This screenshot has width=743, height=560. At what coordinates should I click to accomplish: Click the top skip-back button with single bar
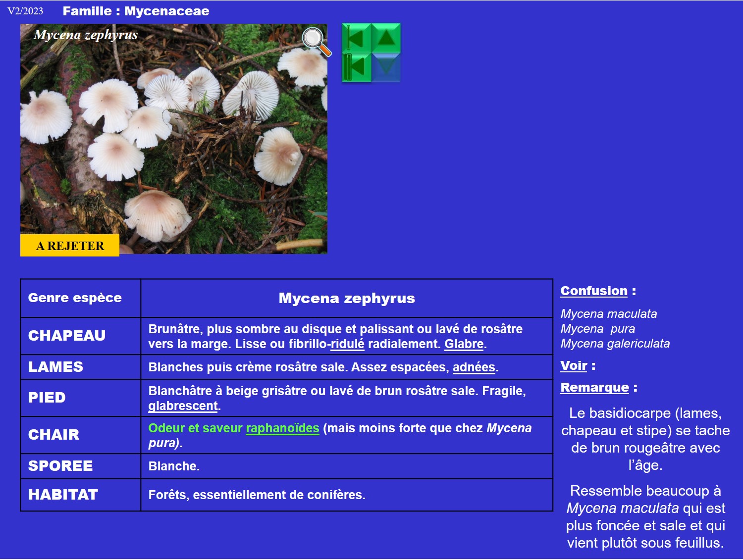click(357, 38)
